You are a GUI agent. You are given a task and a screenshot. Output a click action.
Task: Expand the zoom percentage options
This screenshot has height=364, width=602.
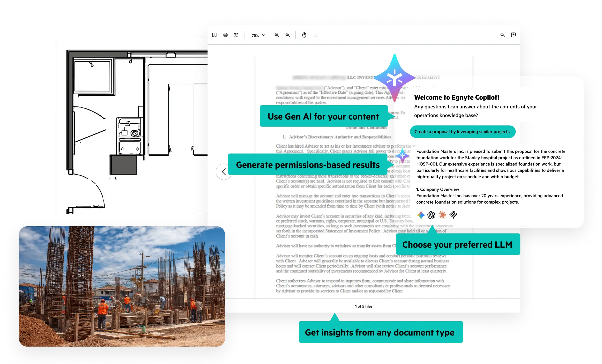(x=263, y=35)
